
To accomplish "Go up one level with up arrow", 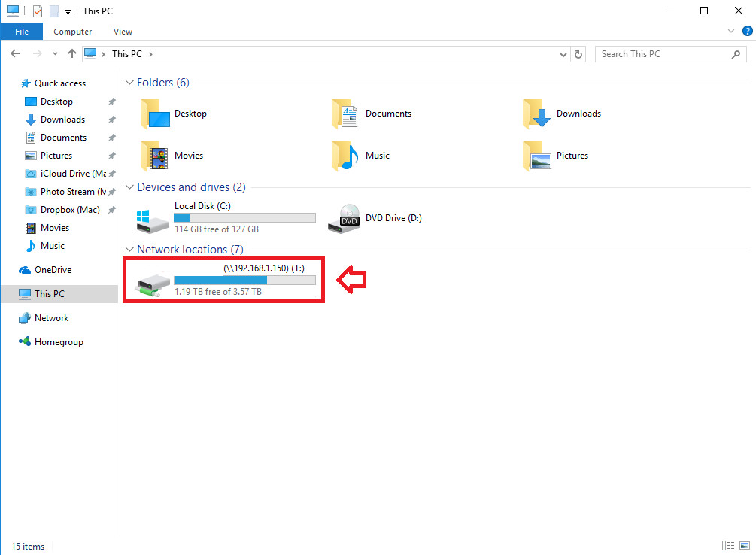I will click(x=72, y=54).
